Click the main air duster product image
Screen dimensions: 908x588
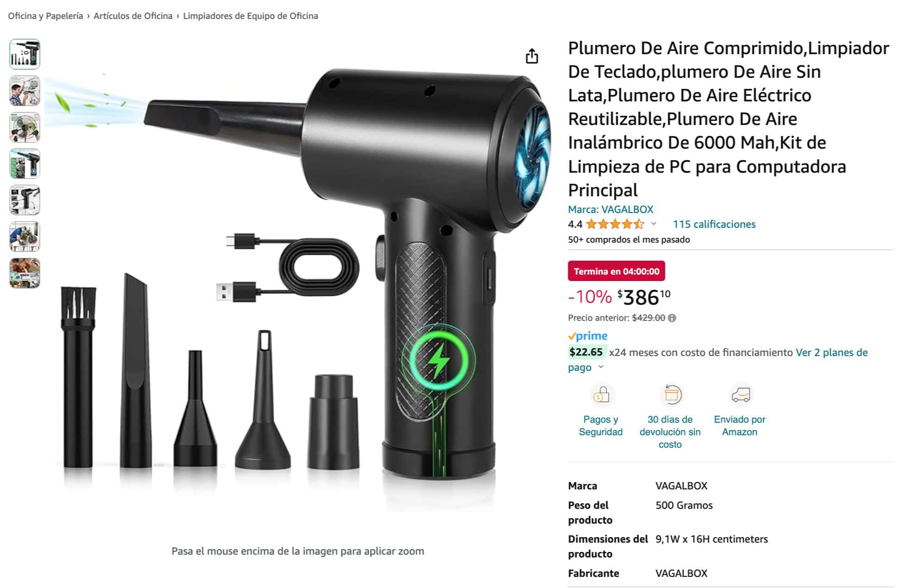[x=299, y=278]
